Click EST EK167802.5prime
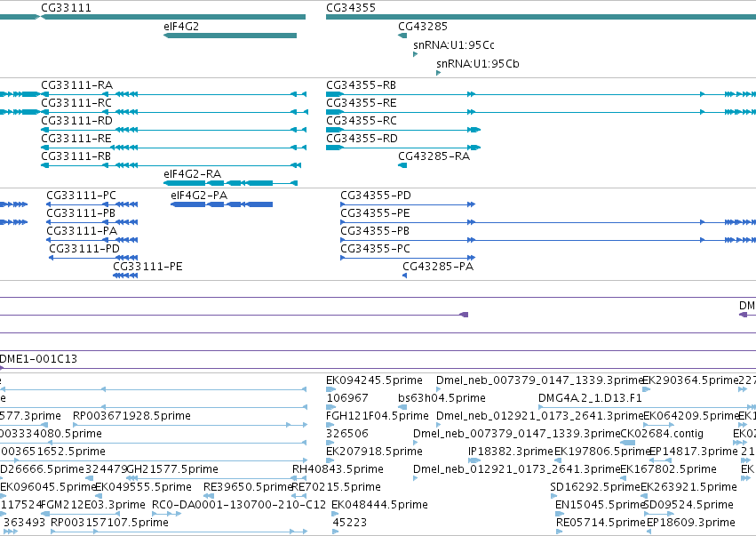This screenshot has height=536, width=756. [x=623, y=478]
